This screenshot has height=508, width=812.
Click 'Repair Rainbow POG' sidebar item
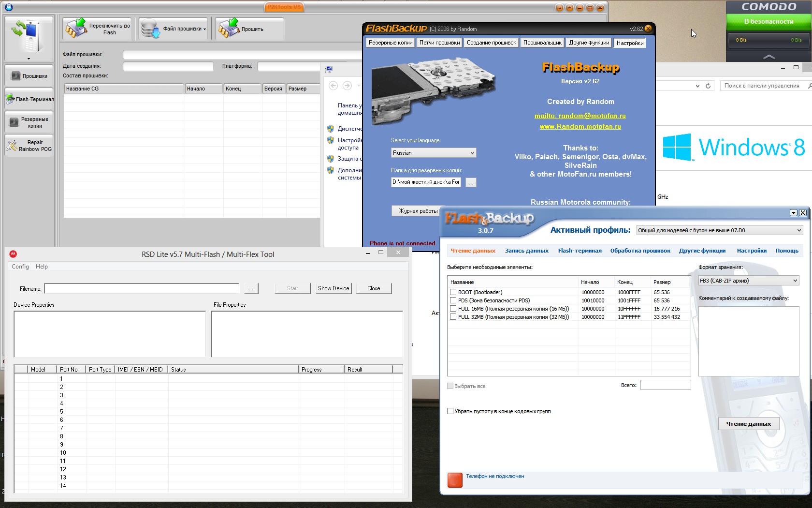[29, 146]
